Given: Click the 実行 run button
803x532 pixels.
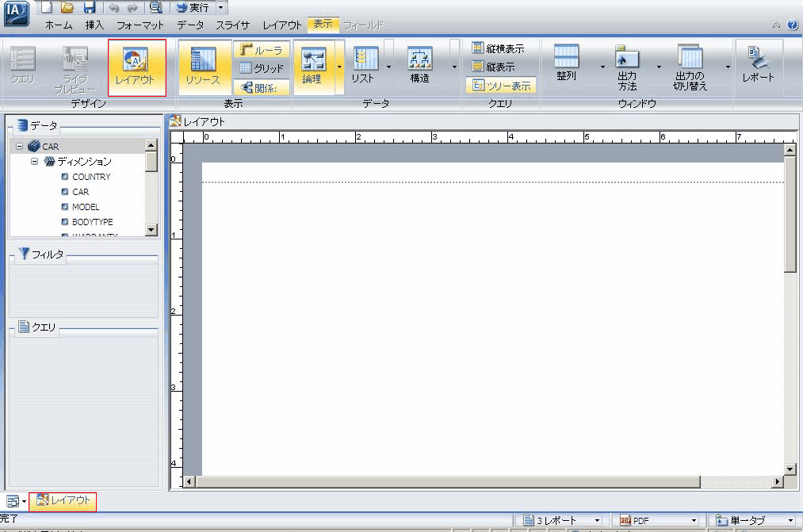Looking at the screenshot, I should (193, 8).
